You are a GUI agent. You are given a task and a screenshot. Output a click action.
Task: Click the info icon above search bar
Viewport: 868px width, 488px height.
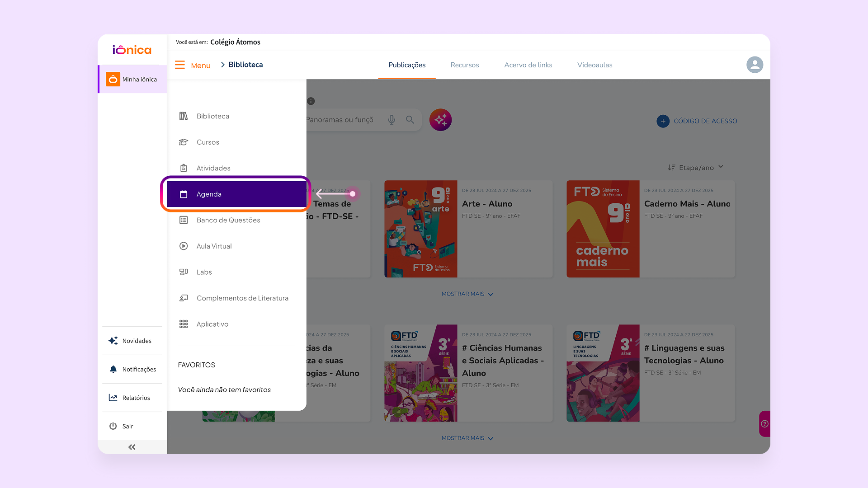pyautogui.click(x=311, y=101)
